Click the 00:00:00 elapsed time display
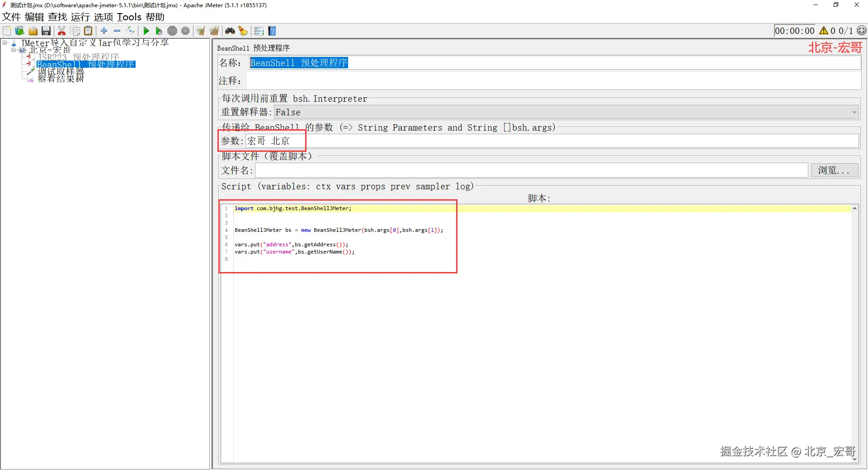868x470 pixels. pyautogui.click(x=795, y=31)
